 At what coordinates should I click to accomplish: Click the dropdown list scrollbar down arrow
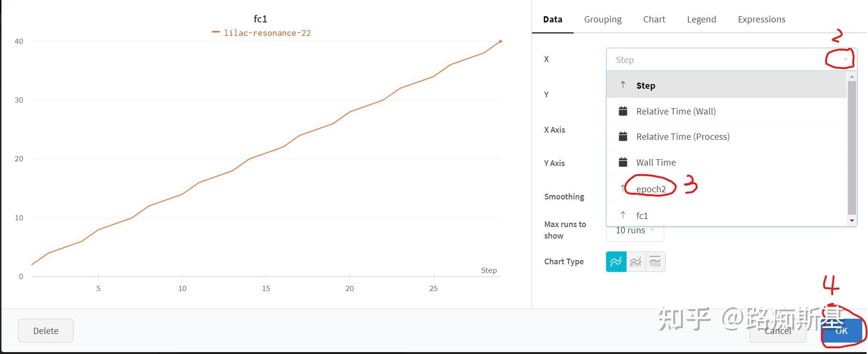pos(852,220)
